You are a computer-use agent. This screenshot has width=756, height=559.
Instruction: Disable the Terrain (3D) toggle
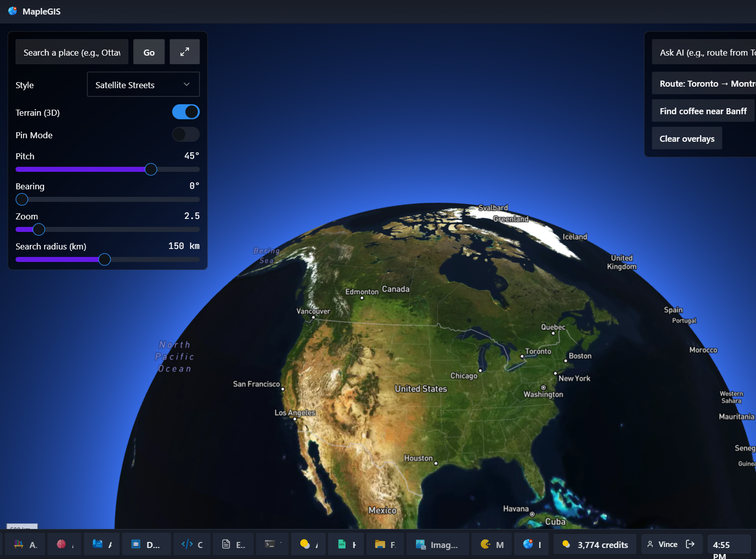tap(186, 112)
